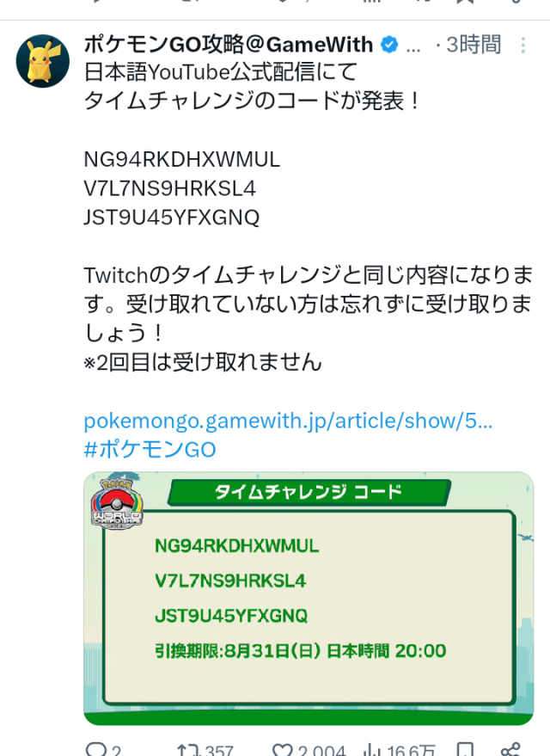Image resolution: width=550 pixels, height=756 pixels.
Task: Tap the ※2回目は受け取れません note line
Action: coord(202,362)
